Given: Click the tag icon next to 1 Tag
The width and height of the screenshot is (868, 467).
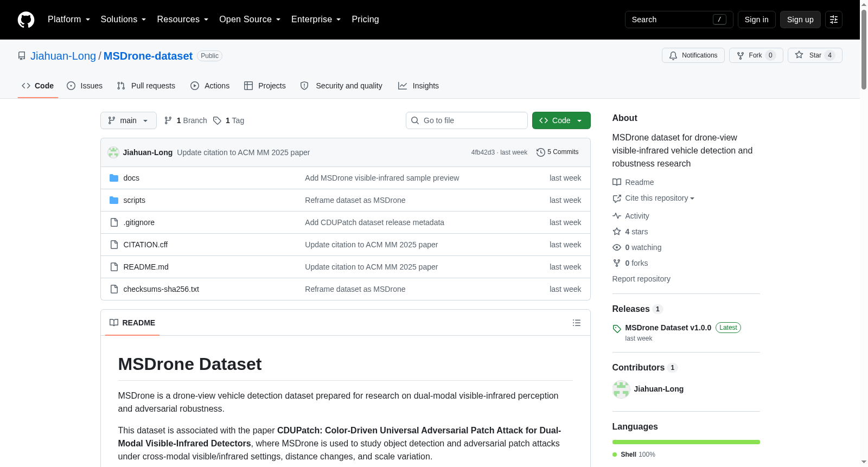Looking at the screenshot, I should (217, 120).
